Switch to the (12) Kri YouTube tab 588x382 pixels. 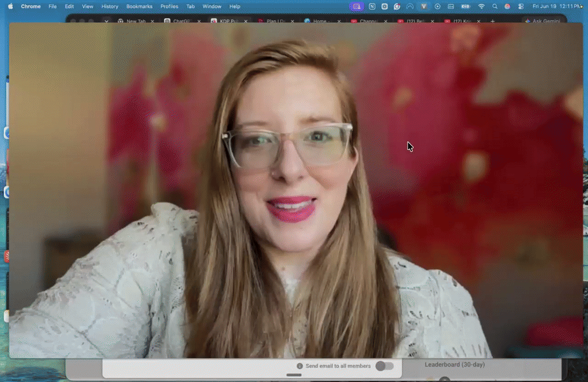click(458, 21)
